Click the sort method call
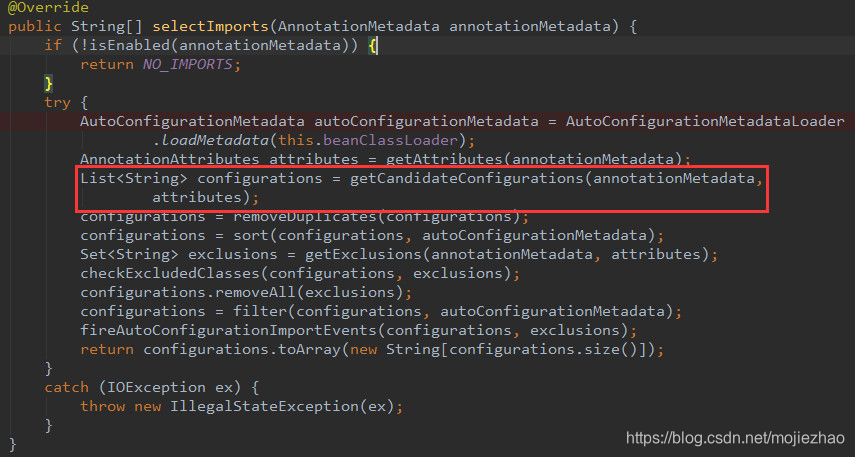The height and width of the screenshot is (457, 855). click(x=251, y=235)
